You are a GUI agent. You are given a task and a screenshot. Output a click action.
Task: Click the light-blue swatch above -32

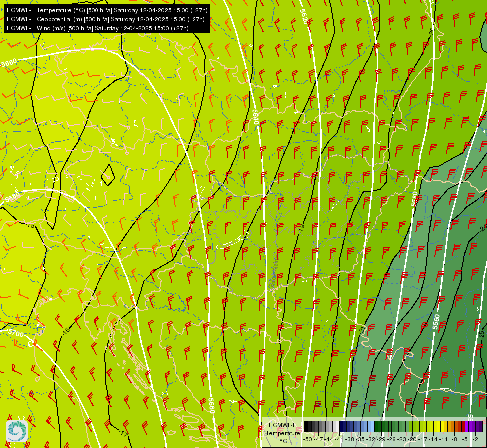click(x=373, y=426)
